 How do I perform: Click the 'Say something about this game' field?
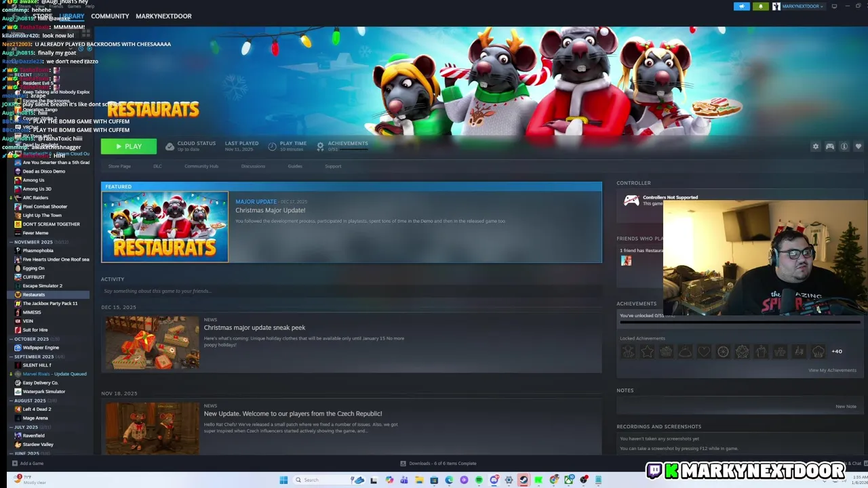[351, 291]
